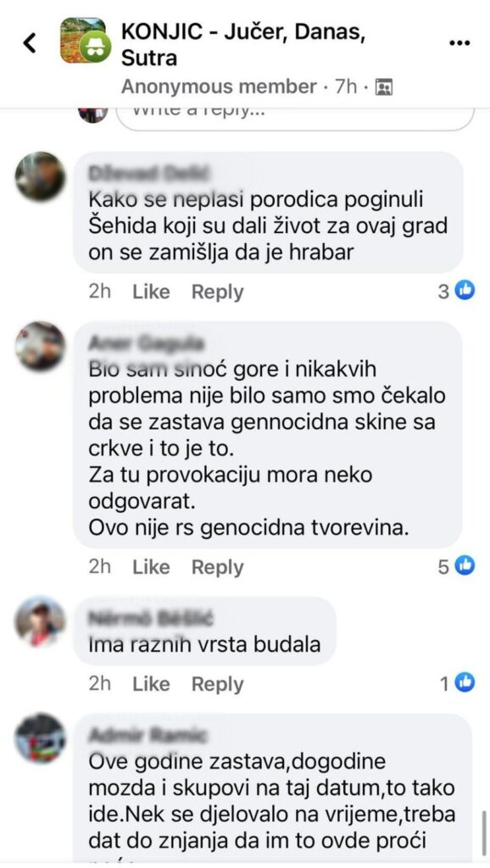This screenshot has width=490, height=868.
Task: Reply to the comment about 'porodica poginuli Šehida'
Action: pos(217,292)
